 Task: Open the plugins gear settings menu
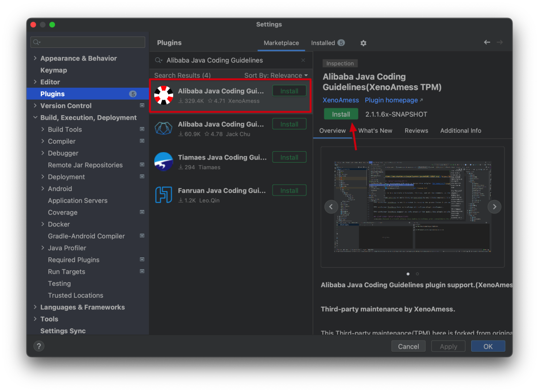coord(363,43)
